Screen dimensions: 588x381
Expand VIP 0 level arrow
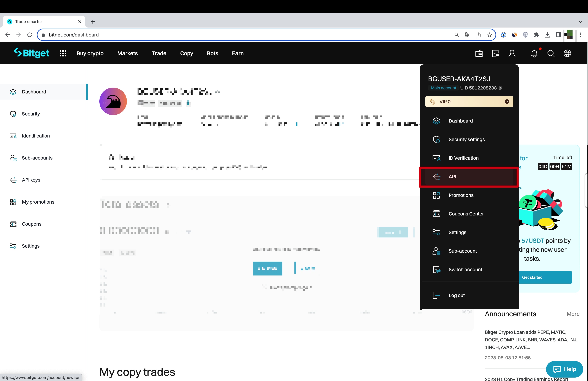pyautogui.click(x=507, y=102)
